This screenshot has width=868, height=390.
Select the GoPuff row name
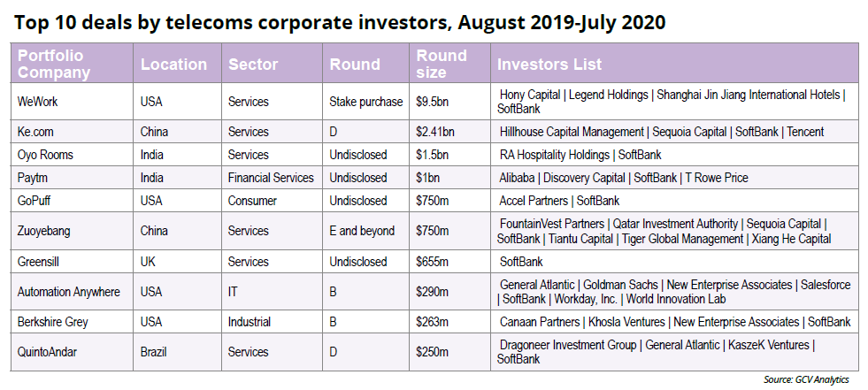click(37, 201)
